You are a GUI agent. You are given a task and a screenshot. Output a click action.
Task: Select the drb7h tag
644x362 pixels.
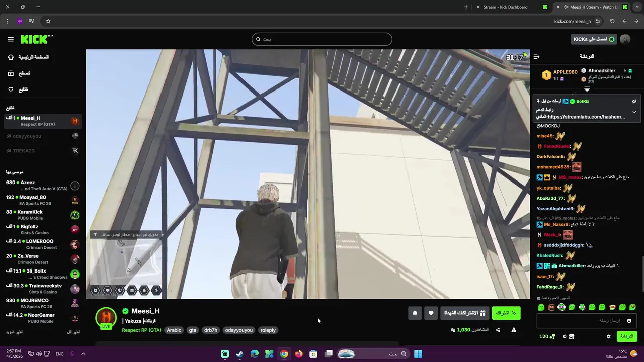211,330
